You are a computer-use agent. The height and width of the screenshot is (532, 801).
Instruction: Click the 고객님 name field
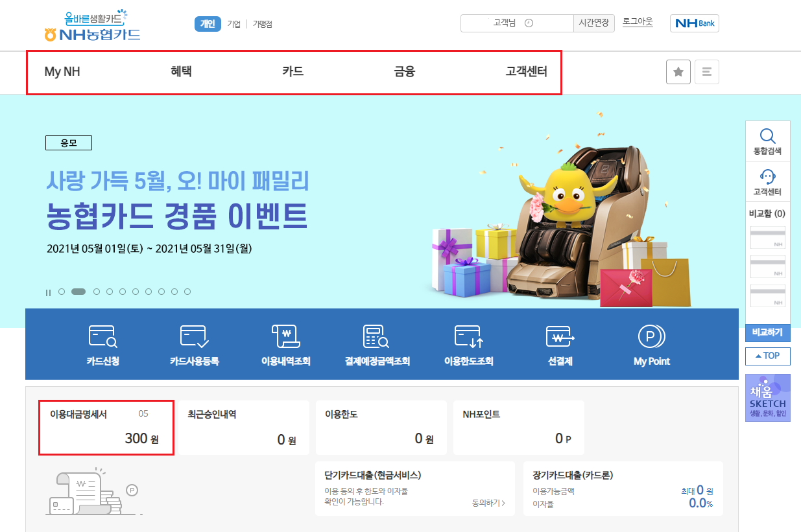pos(517,23)
